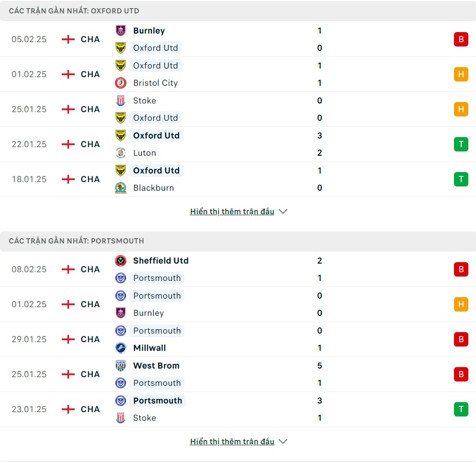The image size is (476, 462).
Task: Open the Oxford Utd team link in the Luton match
Action: point(156,136)
